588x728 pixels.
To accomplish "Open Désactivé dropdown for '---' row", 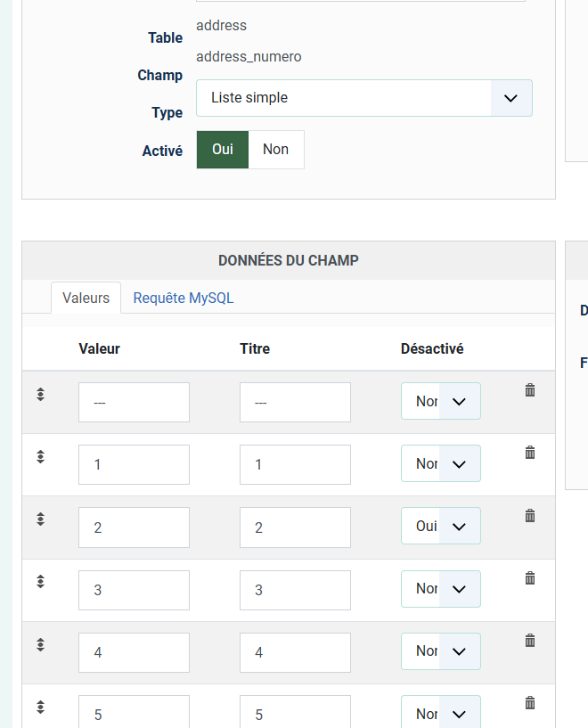I will tap(441, 402).
